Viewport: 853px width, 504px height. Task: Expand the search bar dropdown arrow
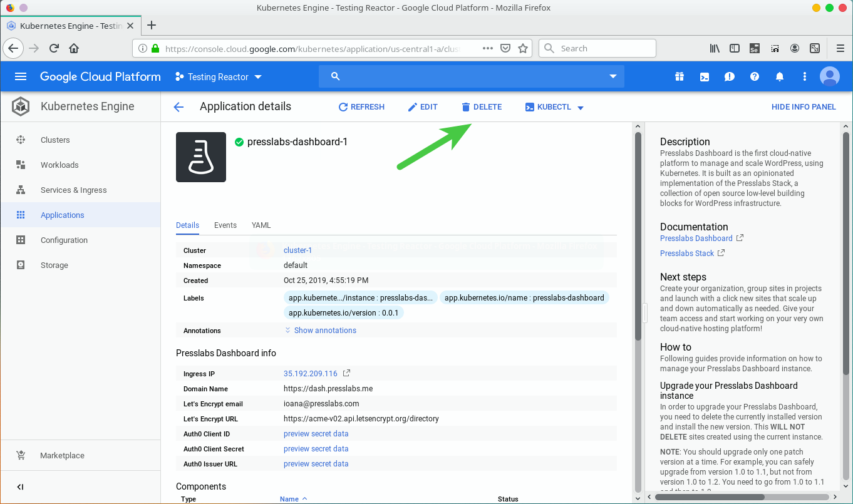613,76
